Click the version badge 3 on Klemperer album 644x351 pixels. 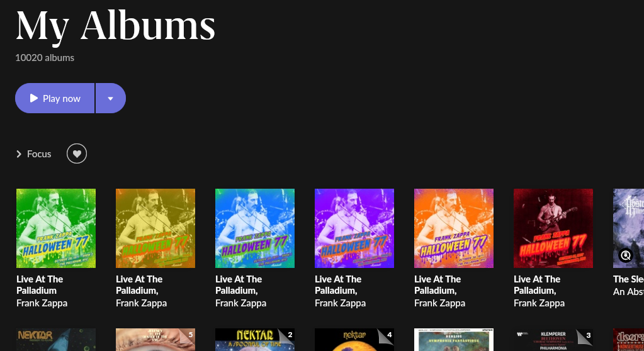pos(589,335)
